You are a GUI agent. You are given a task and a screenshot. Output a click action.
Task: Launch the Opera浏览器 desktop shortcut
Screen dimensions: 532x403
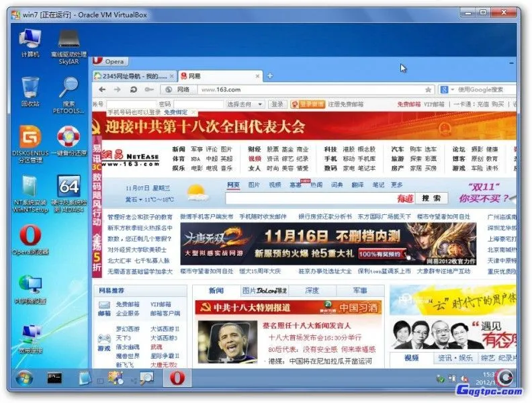click(30, 240)
